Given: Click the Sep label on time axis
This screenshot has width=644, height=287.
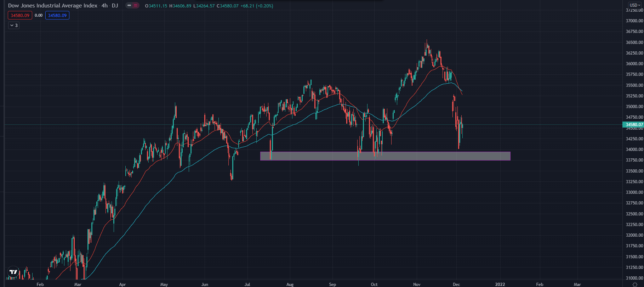Looking at the screenshot, I should coord(332,284).
